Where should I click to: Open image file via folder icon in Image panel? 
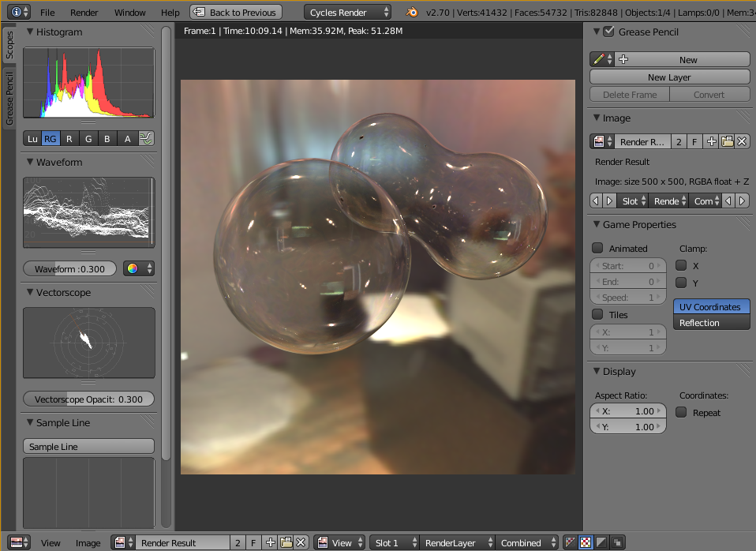[727, 141]
